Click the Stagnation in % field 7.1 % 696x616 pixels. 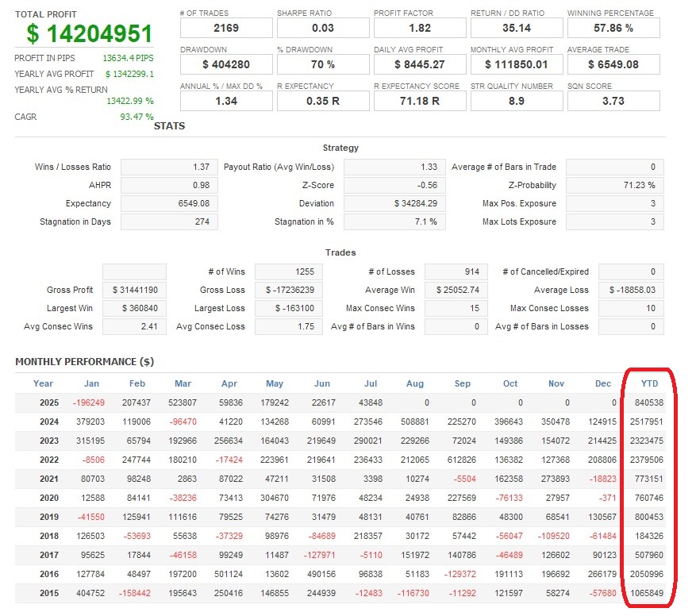point(394,221)
